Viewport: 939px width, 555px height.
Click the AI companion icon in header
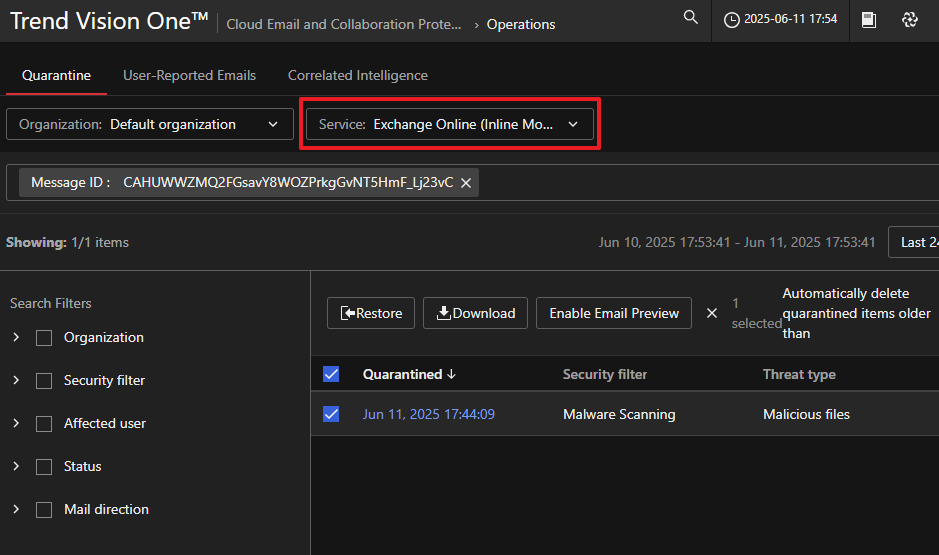coord(909,20)
